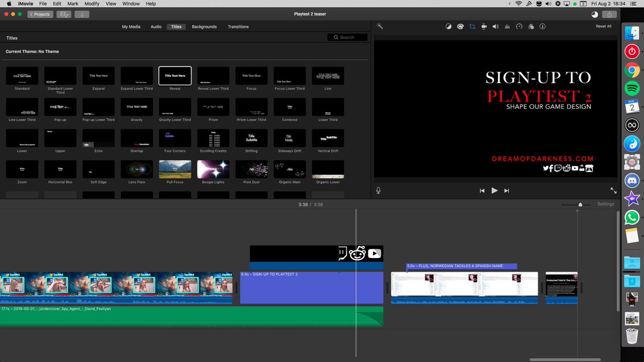The width and height of the screenshot is (644, 362).
Task: Play the project in the viewer
Action: coord(494,190)
